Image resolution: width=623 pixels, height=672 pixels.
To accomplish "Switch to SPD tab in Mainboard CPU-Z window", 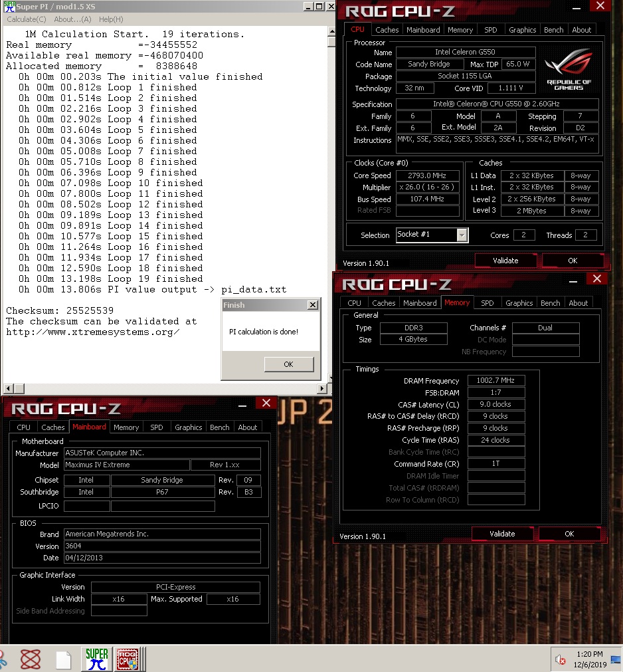I will [x=157, y=427].
